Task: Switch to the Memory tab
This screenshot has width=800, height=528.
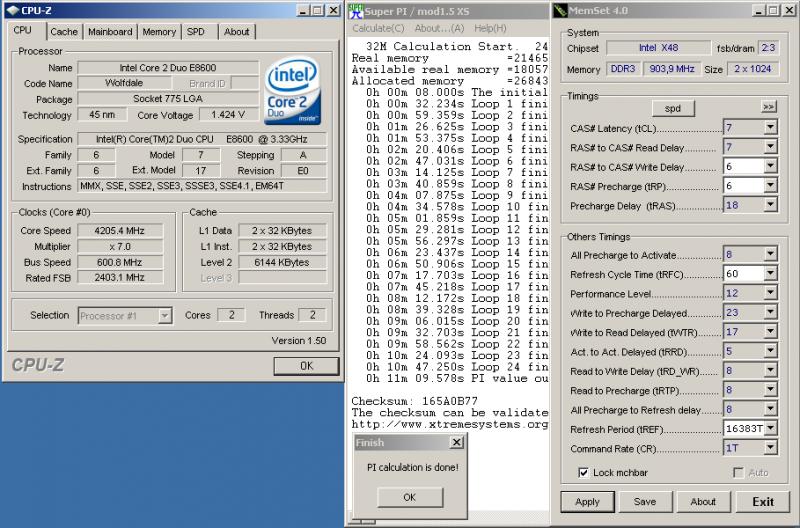Action: [159, 32]
